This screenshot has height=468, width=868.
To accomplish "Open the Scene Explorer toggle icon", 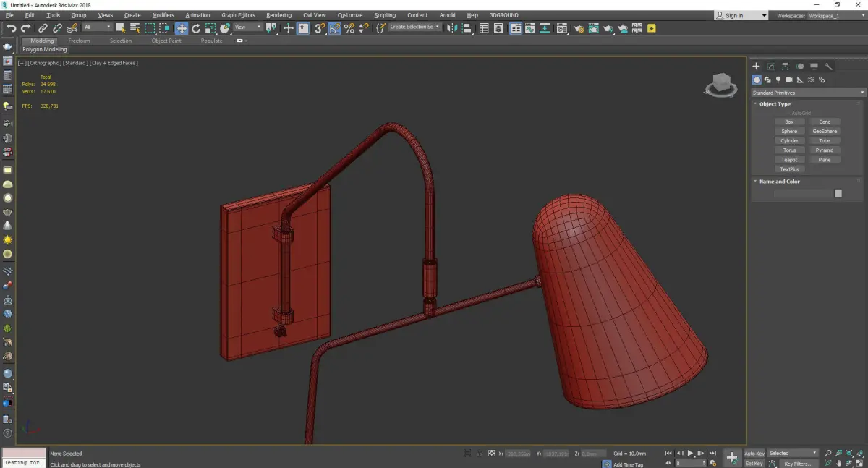I will tap(484, 28).
